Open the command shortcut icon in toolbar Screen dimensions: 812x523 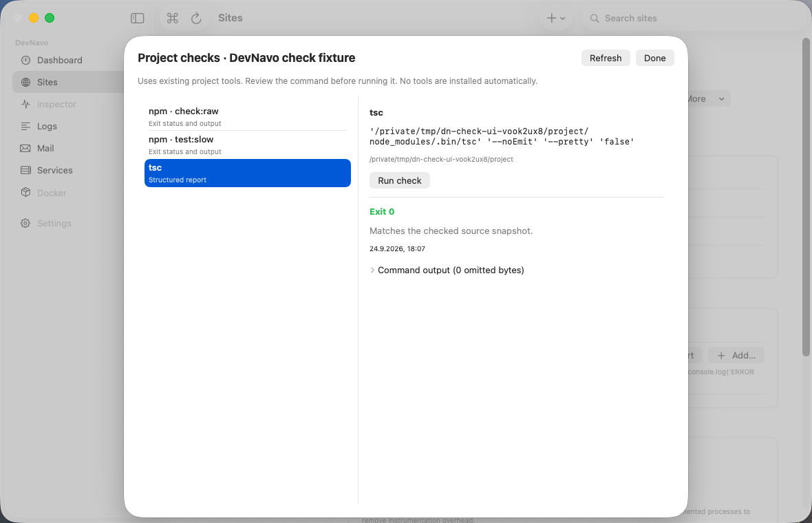[x=173, y=18]
